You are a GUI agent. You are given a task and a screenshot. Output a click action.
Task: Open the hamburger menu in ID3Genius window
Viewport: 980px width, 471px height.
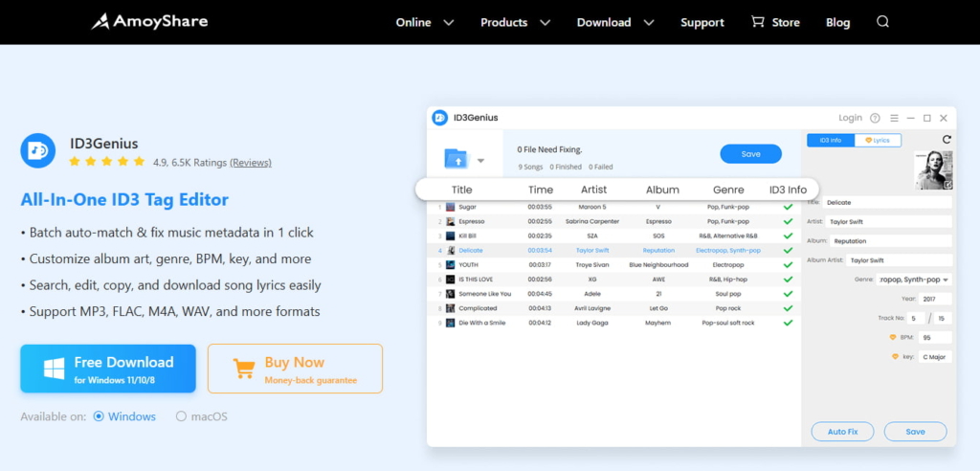tap(893, 118)
